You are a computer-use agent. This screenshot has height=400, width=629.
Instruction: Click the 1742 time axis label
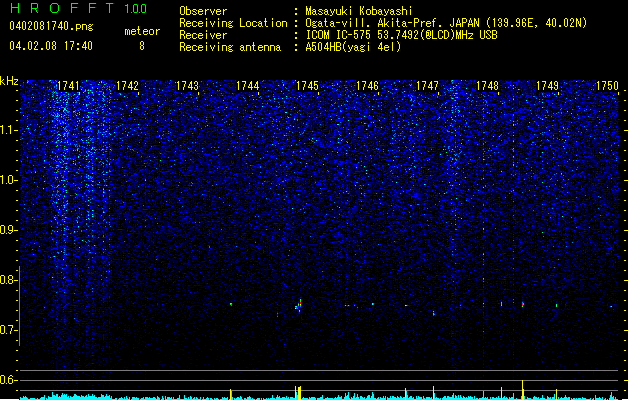127,86
